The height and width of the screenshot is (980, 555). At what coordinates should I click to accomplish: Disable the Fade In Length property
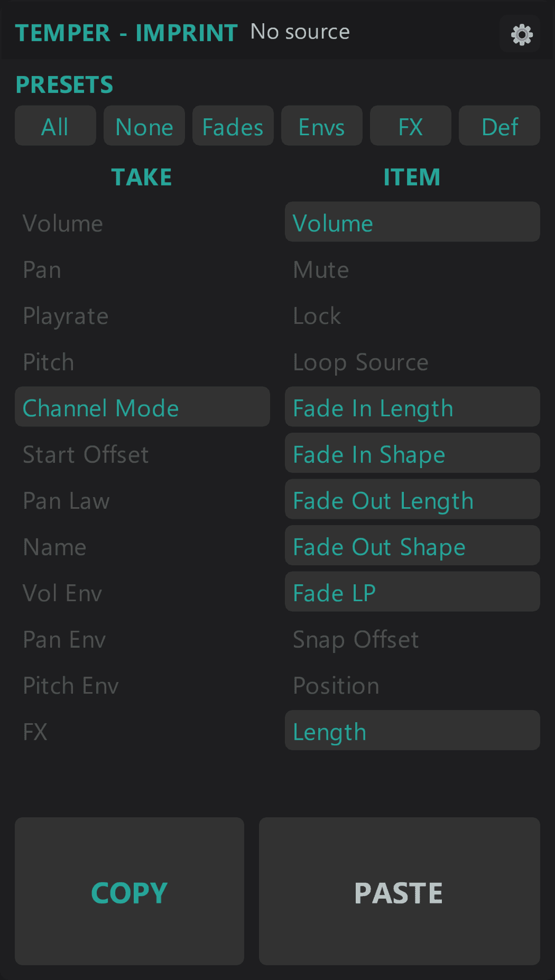point(412,407)
